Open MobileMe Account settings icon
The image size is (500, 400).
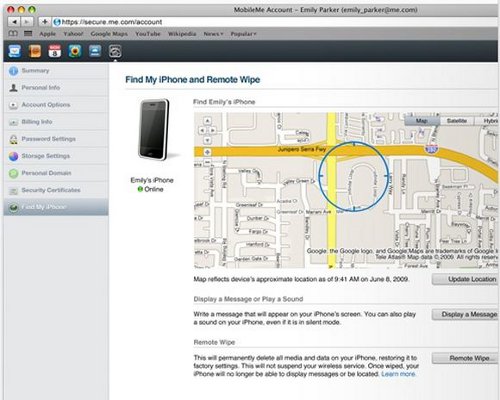[x=115, y=51]
